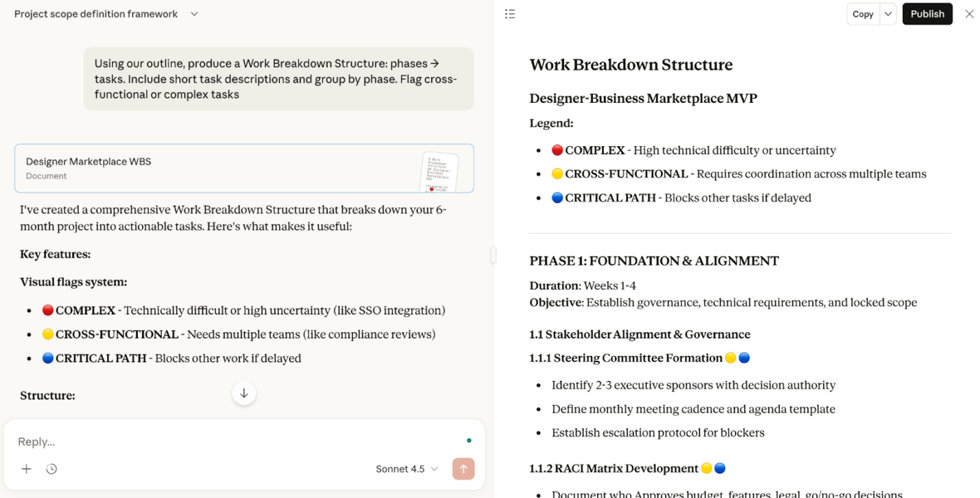Click the scroll-to-bottom arrow in the chat
This screenshot has width=980, height=498.
coord(244,392)
